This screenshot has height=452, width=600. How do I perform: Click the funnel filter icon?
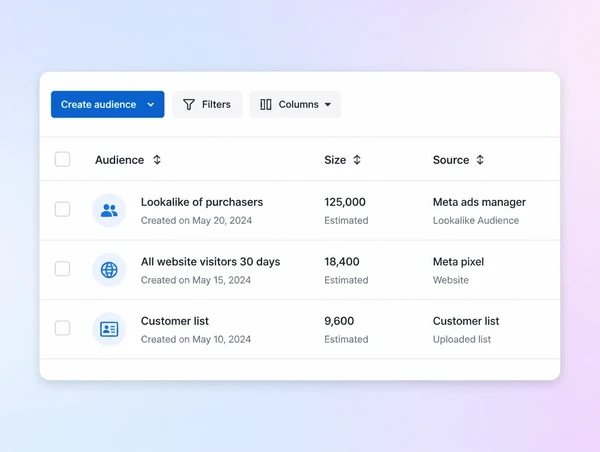coord(189,104)
